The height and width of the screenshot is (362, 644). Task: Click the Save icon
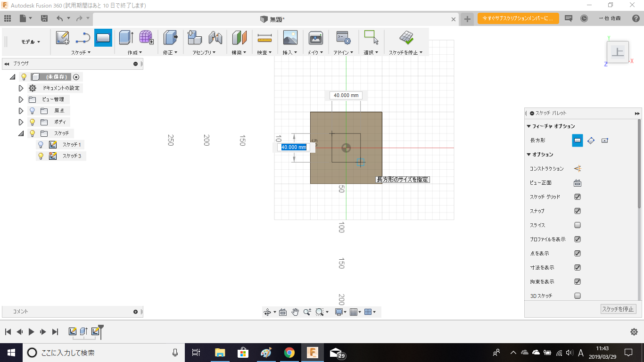[x=44, y=18]
